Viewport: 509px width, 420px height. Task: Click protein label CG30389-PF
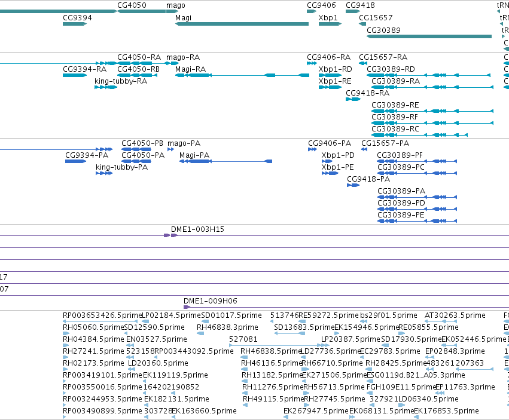pos(400,155)
